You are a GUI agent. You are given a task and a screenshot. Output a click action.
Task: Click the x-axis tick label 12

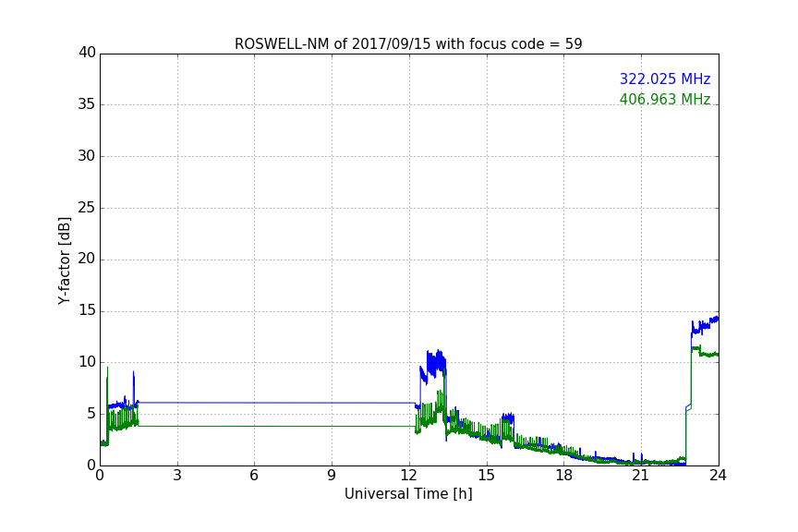(x=409, y=476)
